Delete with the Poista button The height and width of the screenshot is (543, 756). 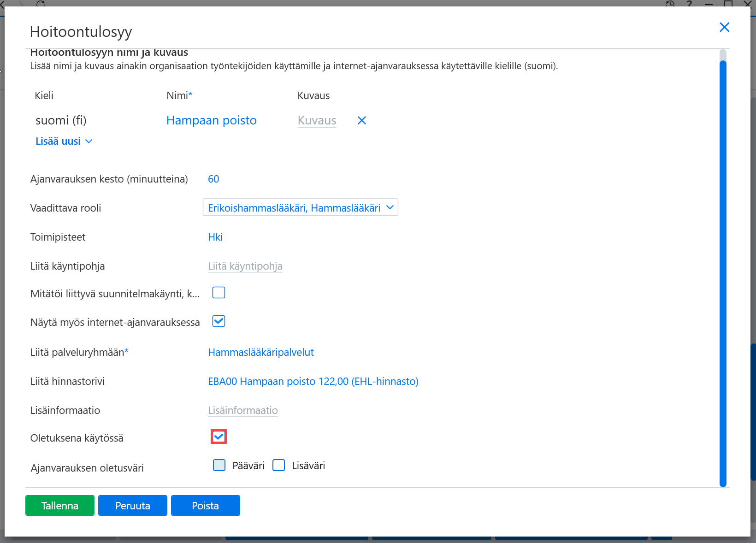point(206,505)
